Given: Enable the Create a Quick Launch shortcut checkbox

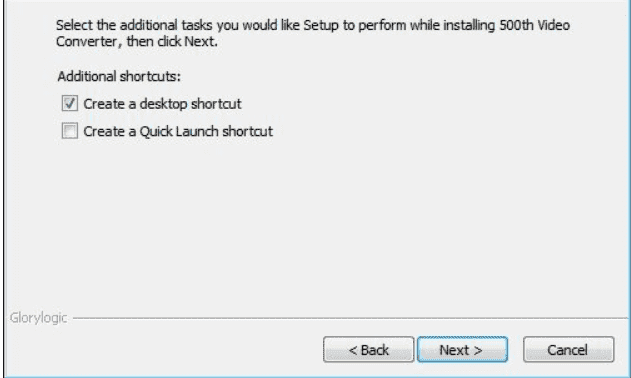Looking at the screenshot, I should click(70, 131).
